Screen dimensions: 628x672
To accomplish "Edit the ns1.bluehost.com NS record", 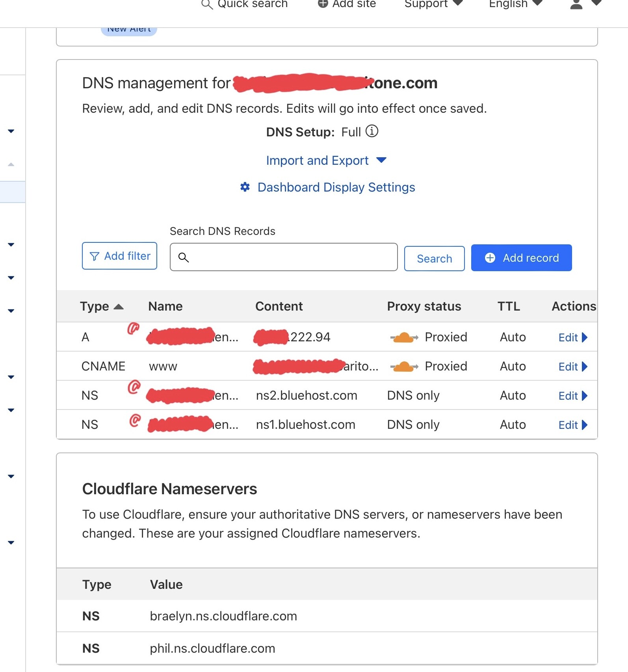I will click(573, 425).
